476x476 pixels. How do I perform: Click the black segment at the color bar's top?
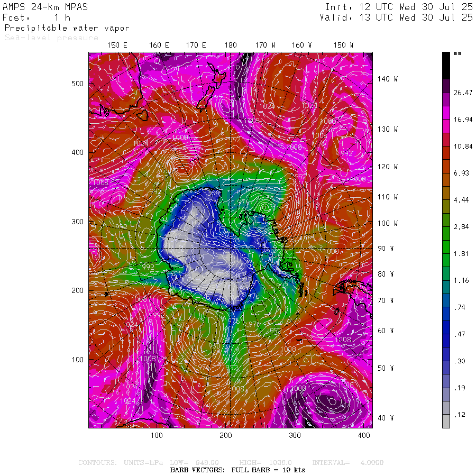point(446,66)
